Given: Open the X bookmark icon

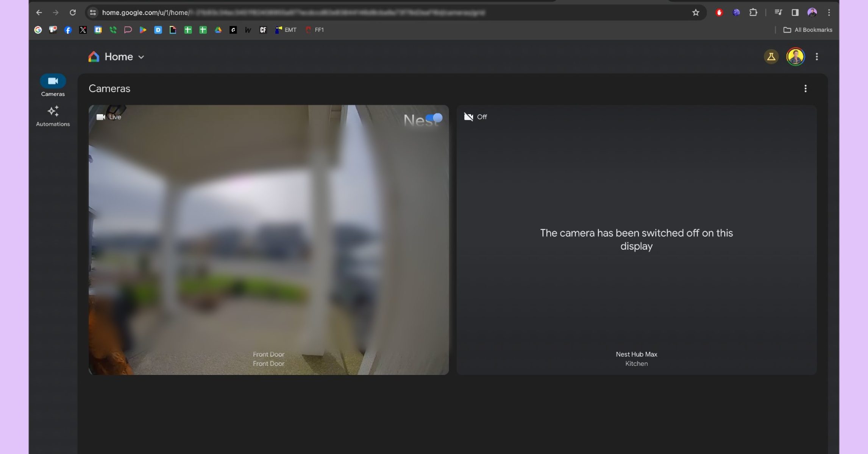Looking at the screenshot, I should [x=83, y=30].
